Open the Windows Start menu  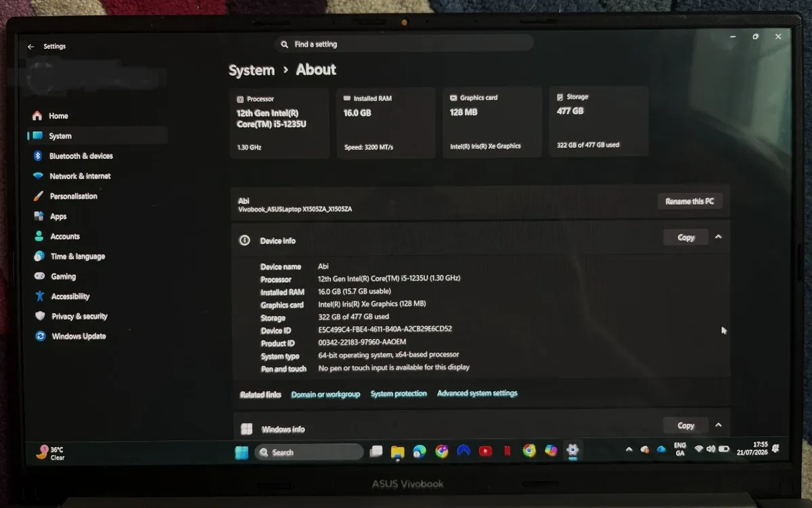(x=242, y=453)
